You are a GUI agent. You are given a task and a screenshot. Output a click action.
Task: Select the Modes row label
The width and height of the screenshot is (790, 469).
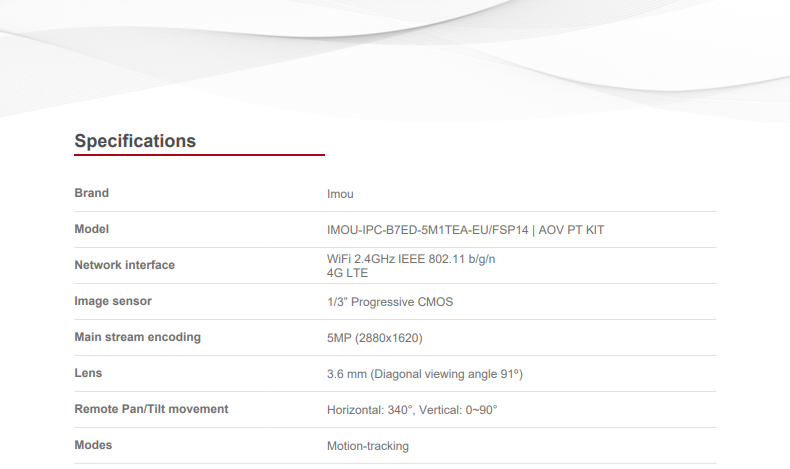[93, 445]
